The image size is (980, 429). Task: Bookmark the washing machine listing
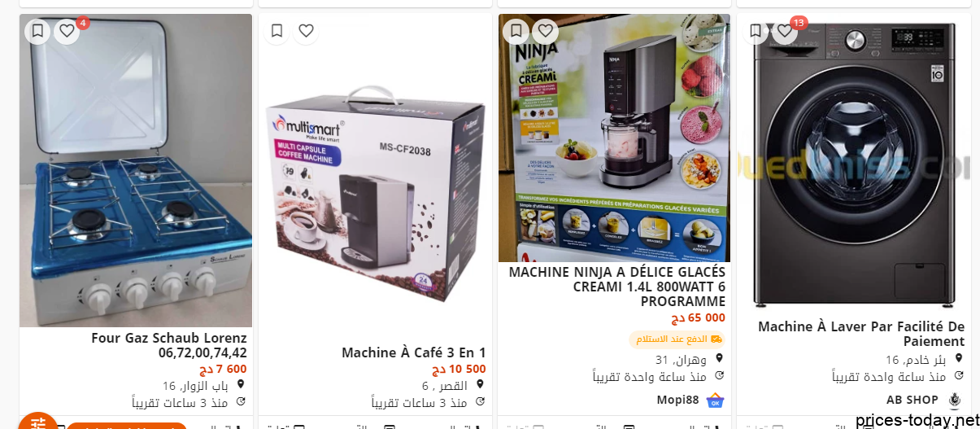tap(755, 31)
